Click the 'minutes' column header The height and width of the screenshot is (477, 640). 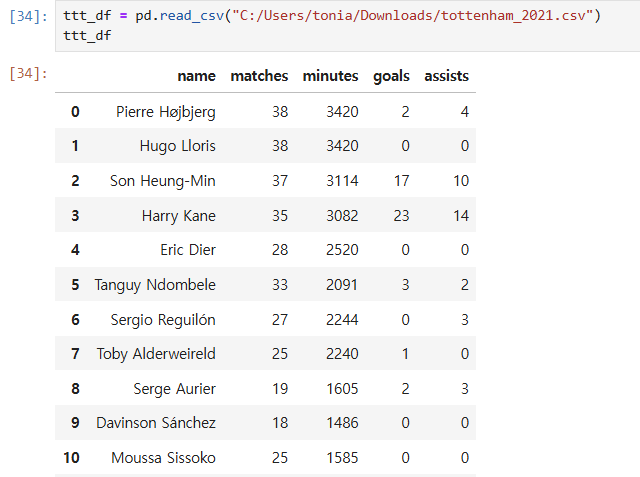click(330, 76)
